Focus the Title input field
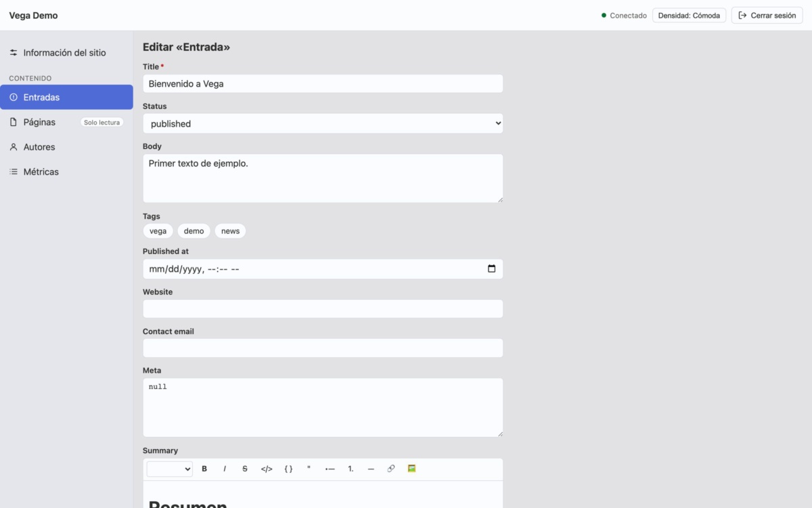Image resolution: width=812 pixels, height=508 pixels. (323, 83)
